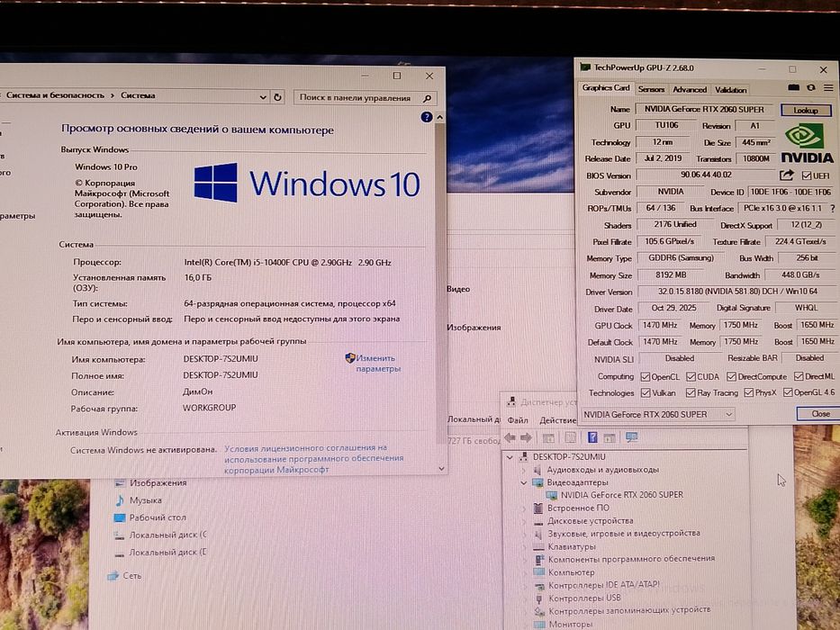Select the Graphics Card tab in GPU-Z
This screenshot has width=840, height=630.
click(606, 88)
